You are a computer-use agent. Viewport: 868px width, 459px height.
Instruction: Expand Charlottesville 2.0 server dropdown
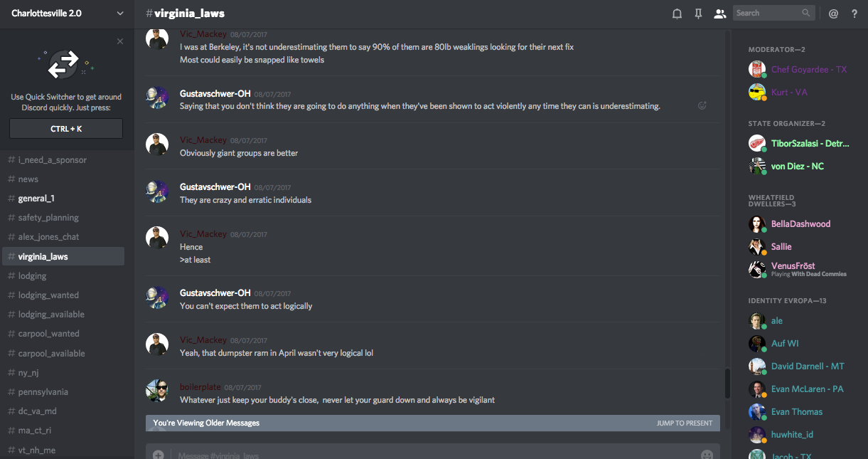(119, 14)
